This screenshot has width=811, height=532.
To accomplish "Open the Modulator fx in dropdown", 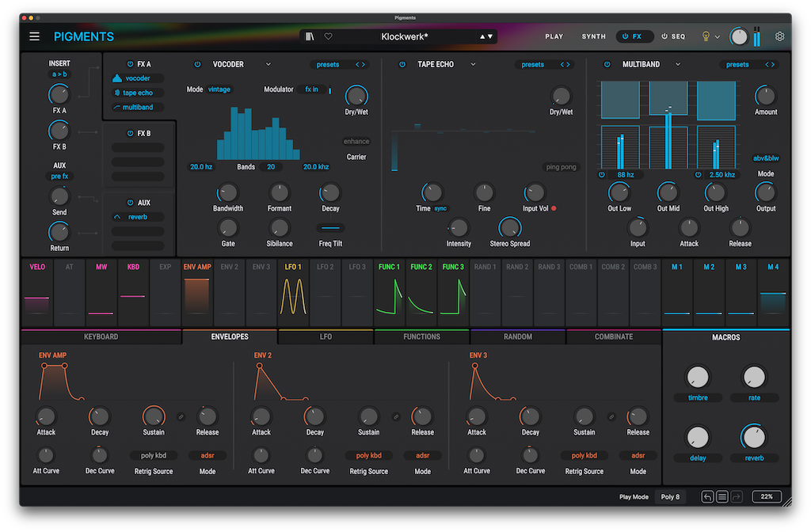I will tap(311, 89).
